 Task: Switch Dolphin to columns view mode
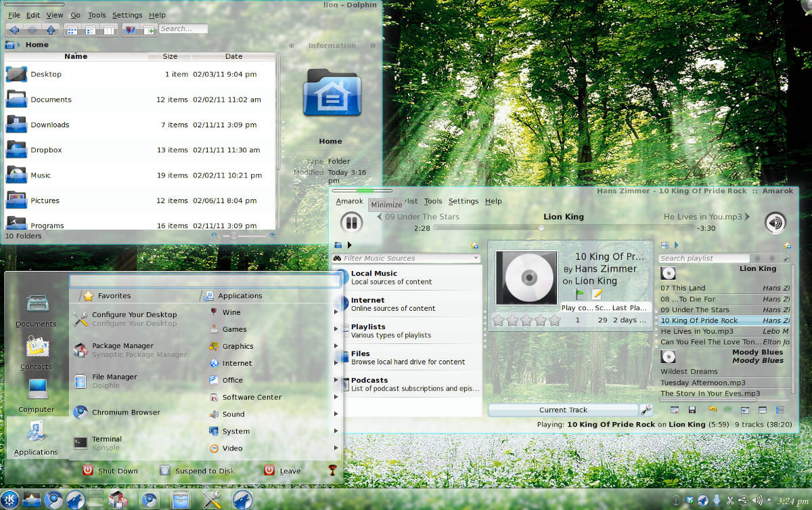point(108,30)
